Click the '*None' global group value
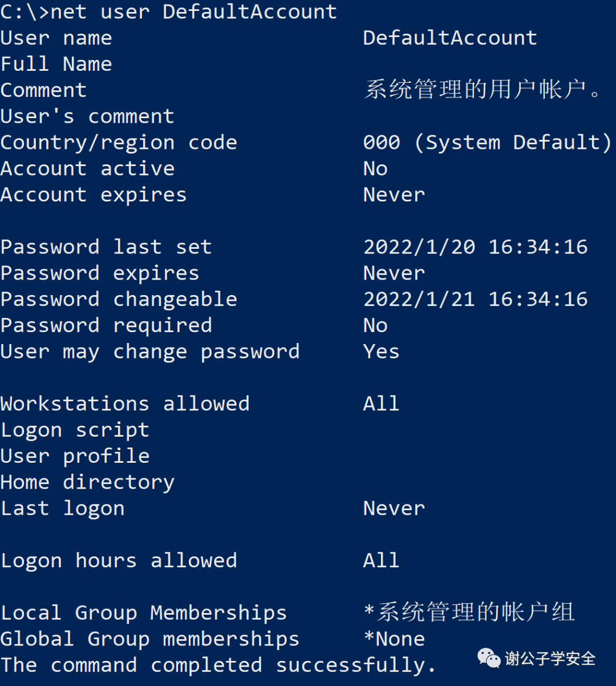The width and height of the screenshot is (616, 686). [x=394, y=639]
